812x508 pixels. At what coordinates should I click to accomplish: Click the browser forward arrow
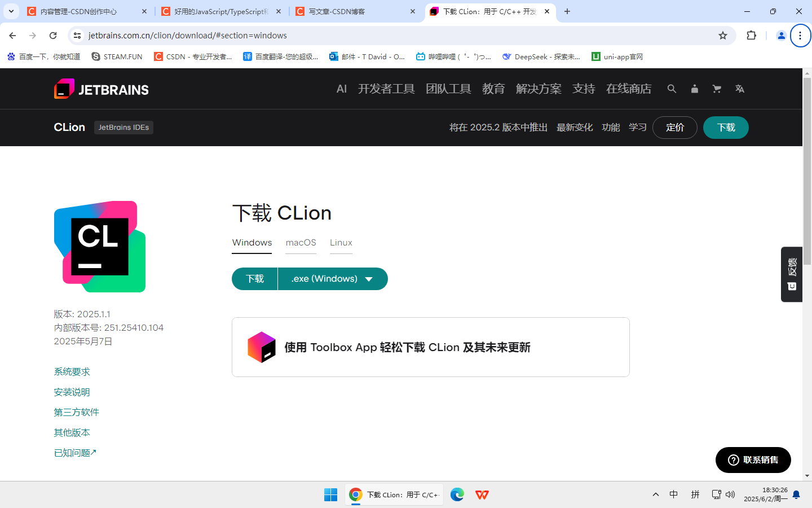point(33,36)
